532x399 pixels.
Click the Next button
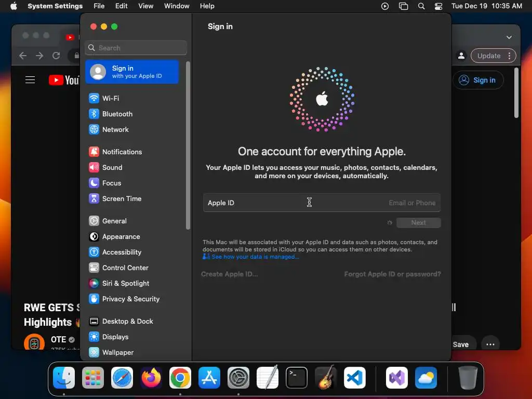click(x=419, y=223)
